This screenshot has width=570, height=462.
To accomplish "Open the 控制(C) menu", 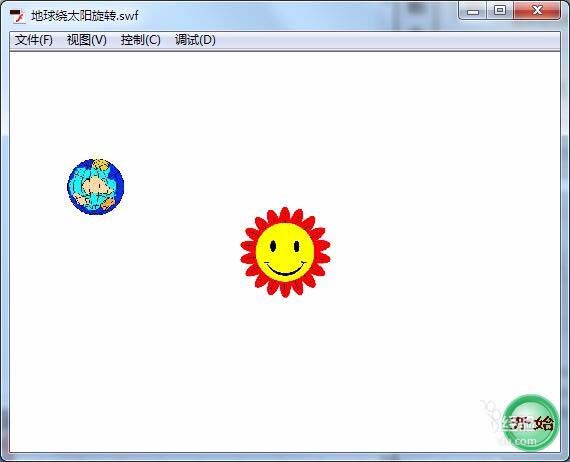I will coord(141,40).
